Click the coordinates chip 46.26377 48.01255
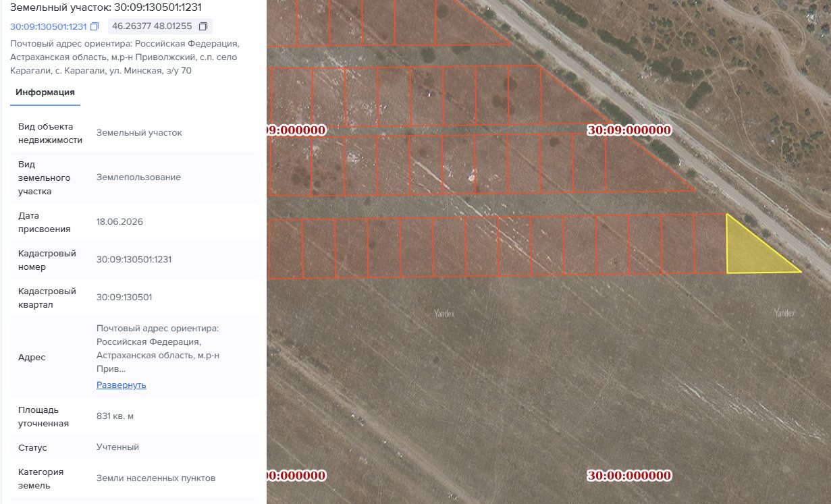 pyautogui.click(x=160, y=26)
